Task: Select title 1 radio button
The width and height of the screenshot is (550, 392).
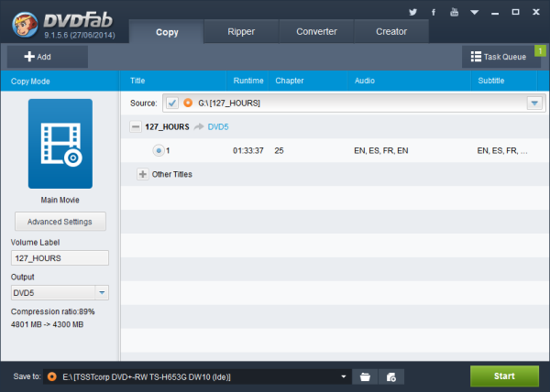Action: coord(159,150)
